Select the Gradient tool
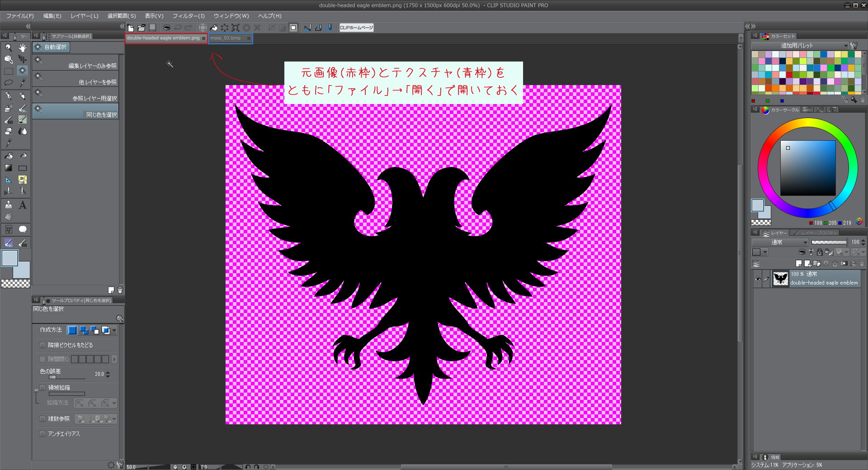The height and width of the screenshot is (470, 868). [8, 168]
